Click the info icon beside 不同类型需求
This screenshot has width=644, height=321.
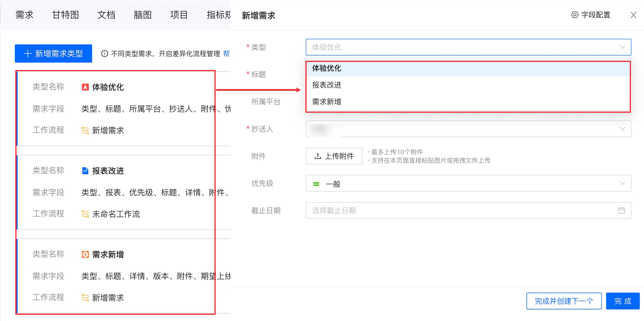(105, 53)
